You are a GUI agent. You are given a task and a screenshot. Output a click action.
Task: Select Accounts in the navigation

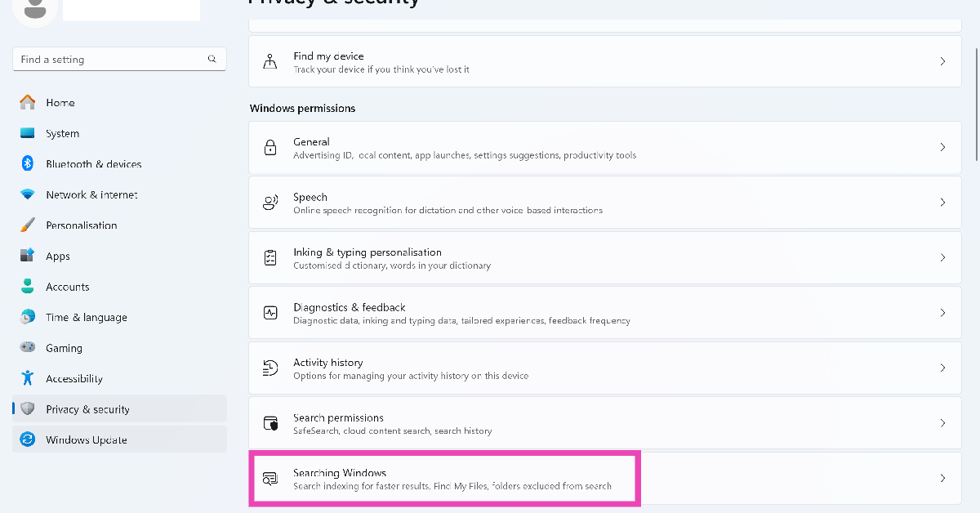point(68,287)
